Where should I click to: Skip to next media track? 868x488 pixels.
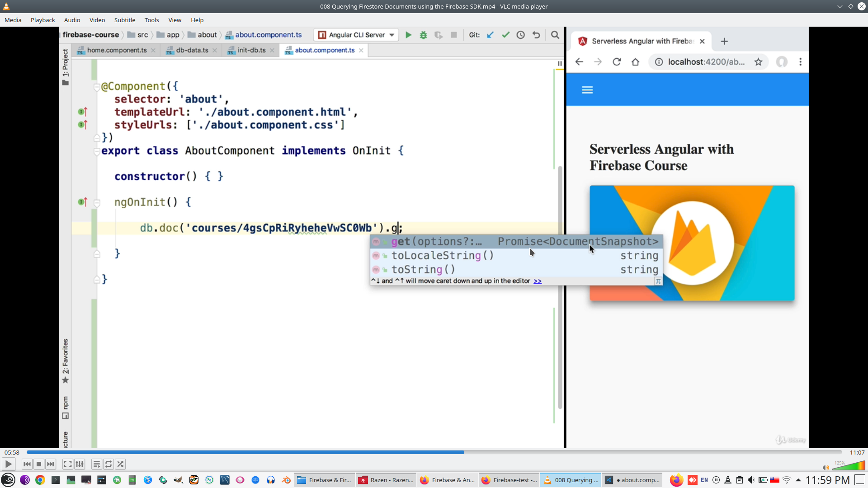tap(51, 464)
